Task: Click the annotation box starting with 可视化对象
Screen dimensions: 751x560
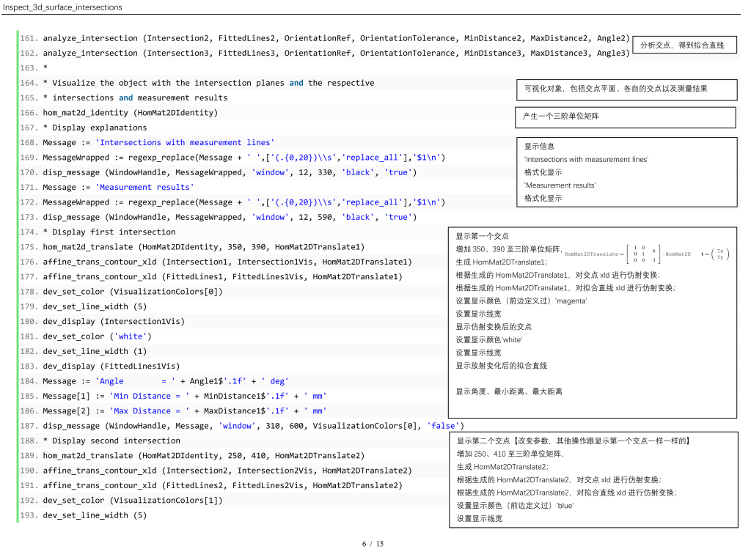Action: click(626, 89)
